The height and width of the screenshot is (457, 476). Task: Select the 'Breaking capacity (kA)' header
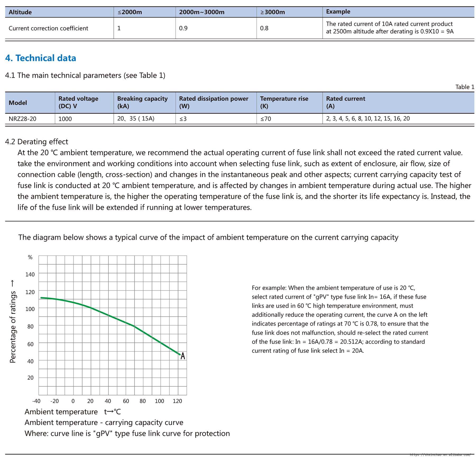(142, 102)
